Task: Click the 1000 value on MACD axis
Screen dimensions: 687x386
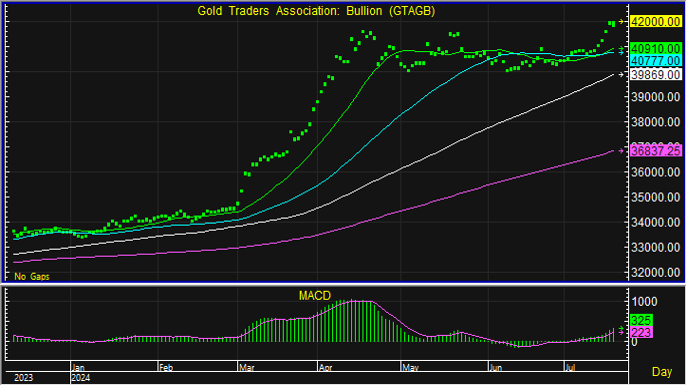Action: click(644, 301)
